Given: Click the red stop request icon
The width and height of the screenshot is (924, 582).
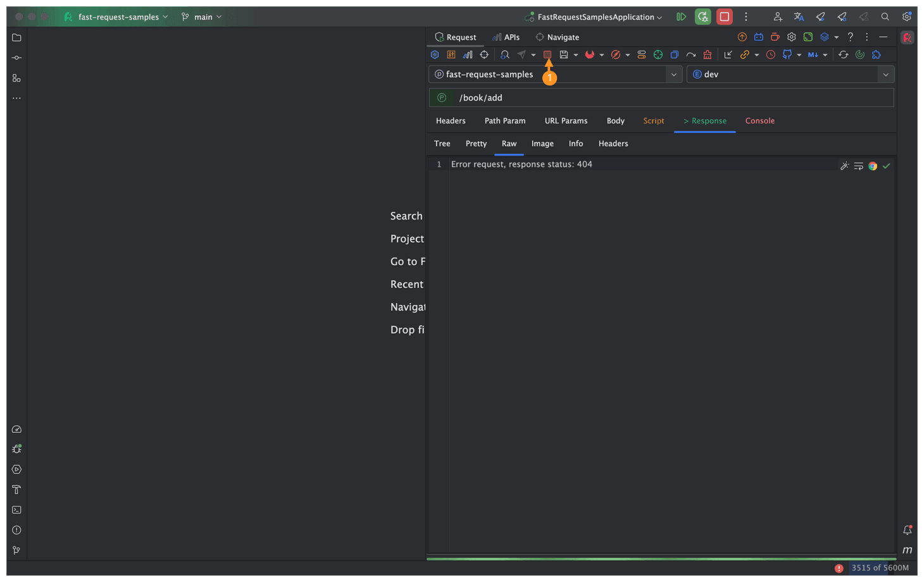Looking at the screenshot, I should (547, 55).
